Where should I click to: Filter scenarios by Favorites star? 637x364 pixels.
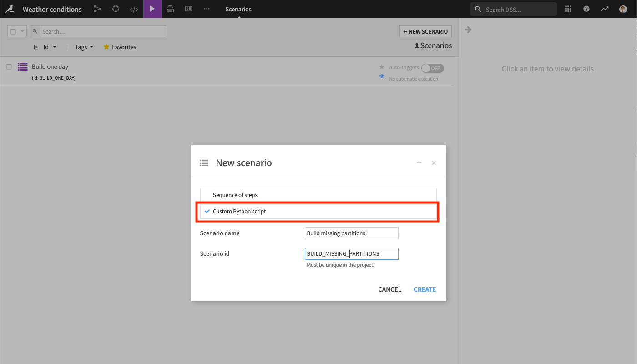pyautogui.click(x=120, y=47)
